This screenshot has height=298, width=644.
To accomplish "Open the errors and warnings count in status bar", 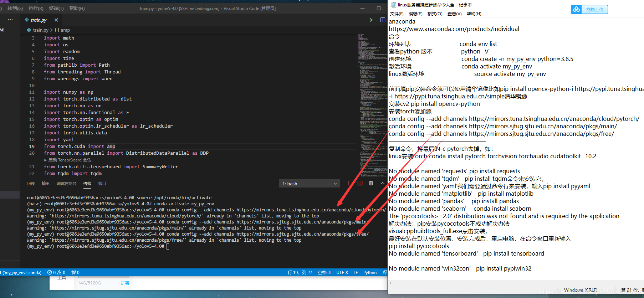I will coord(56,272).
